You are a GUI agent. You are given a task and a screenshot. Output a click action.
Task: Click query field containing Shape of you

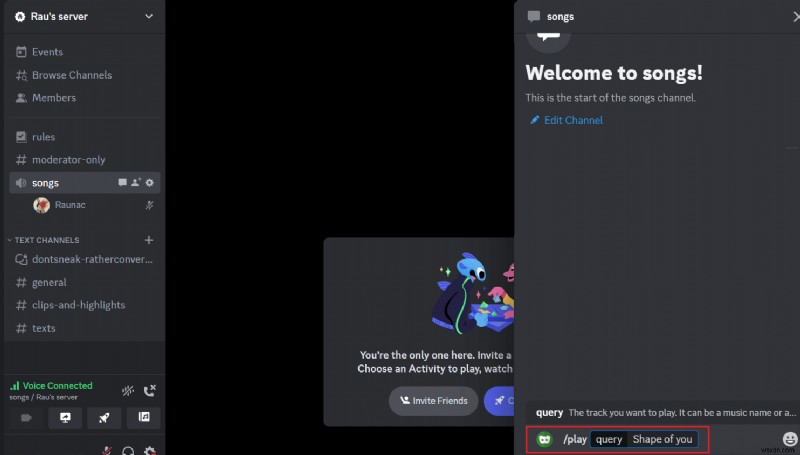click(x=644, y=439)
